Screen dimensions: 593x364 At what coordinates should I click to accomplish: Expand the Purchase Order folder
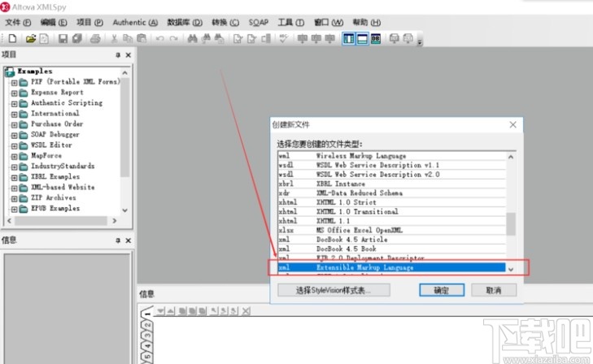(x=14, y=124)
